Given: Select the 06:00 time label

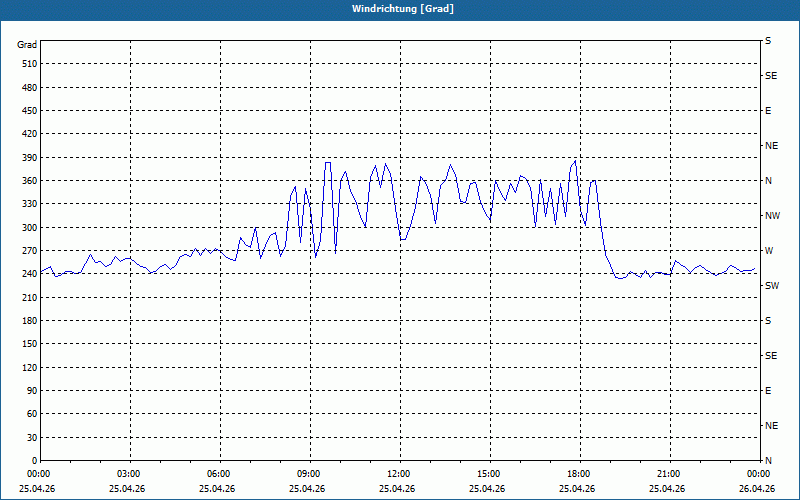Looking at the screenshot, I should (x=218, y=474).
